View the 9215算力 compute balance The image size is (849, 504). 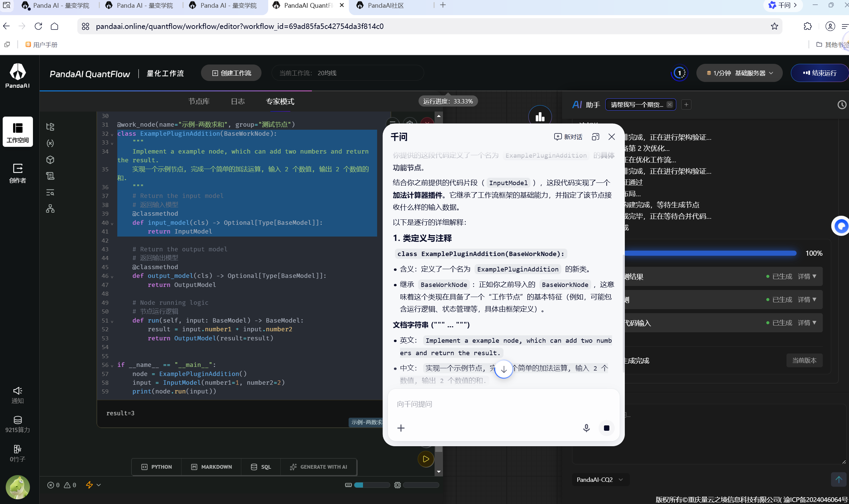point(18,424)
